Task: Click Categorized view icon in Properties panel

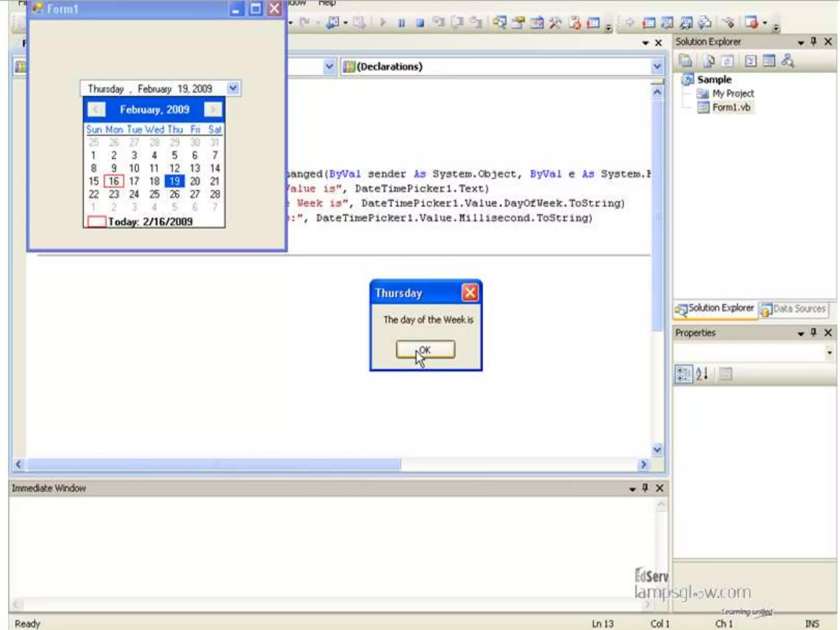Action: point(683,374)
